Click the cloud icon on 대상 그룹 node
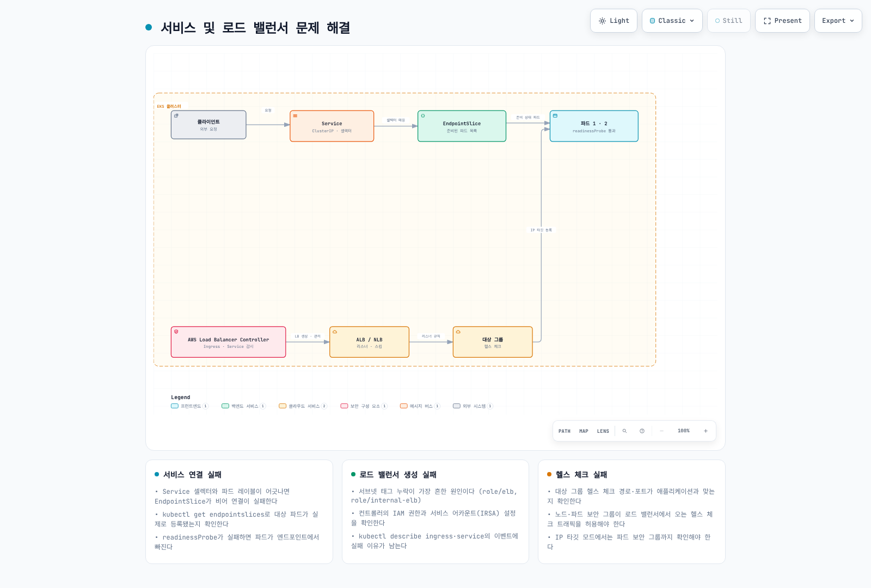Viewport: 871px width, 588px height. point(458,332)
